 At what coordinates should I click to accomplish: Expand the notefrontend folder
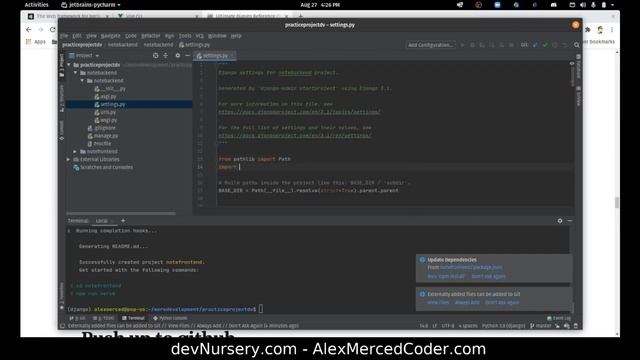75,151
